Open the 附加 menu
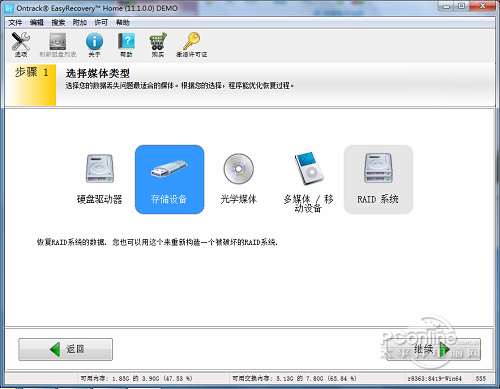The height and width of the screenshot is (389, 500). click(x=80, y=23)
